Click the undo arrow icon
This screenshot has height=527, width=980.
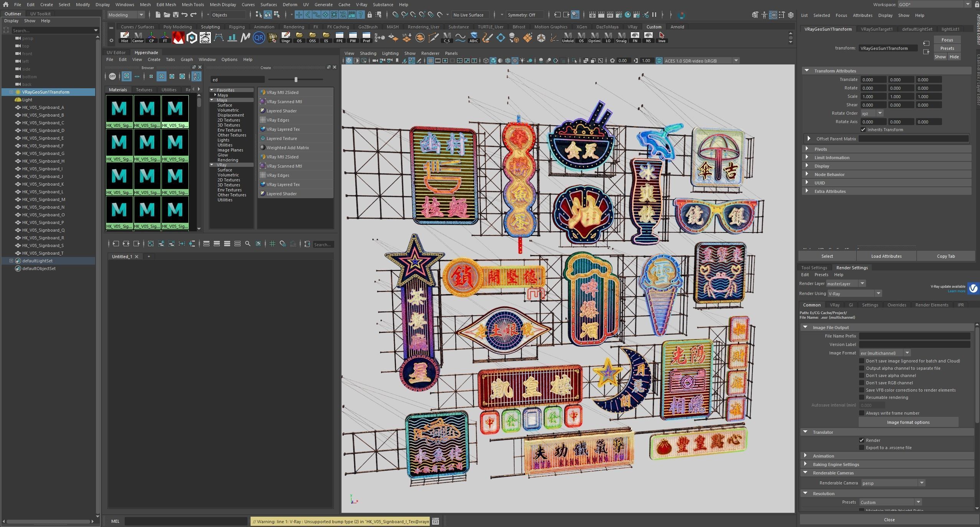pyautogui.click(x=185, y=15)
